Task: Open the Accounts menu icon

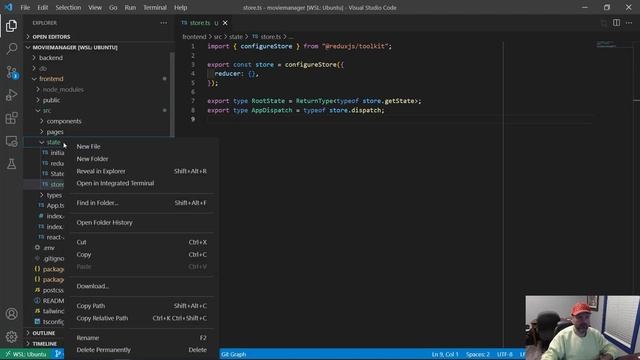Action: [11, 313]
